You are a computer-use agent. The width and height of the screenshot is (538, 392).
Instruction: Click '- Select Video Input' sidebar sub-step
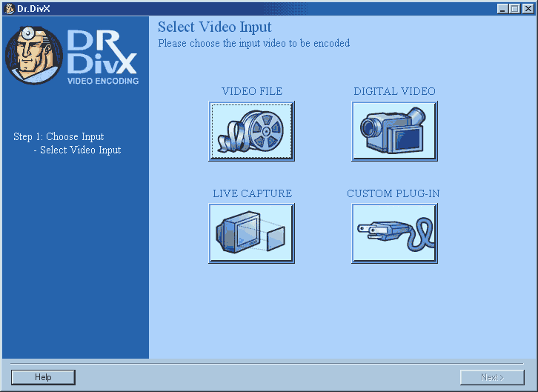coord(77,150)
